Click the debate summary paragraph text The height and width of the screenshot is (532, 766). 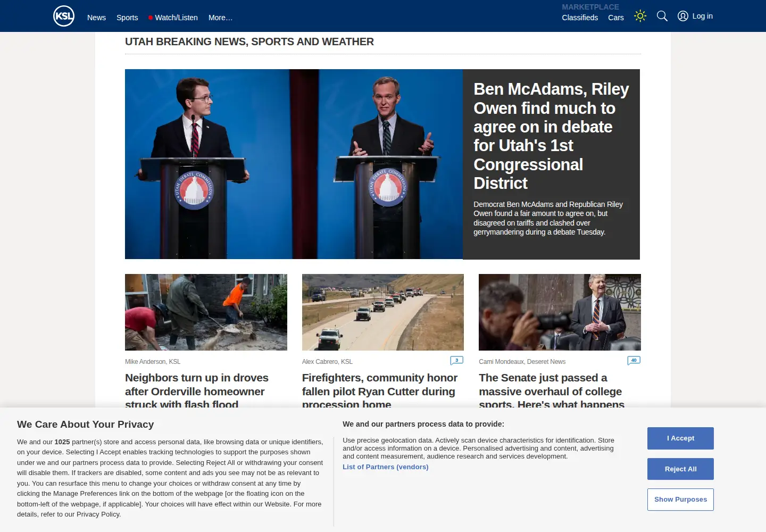(548, 218)
